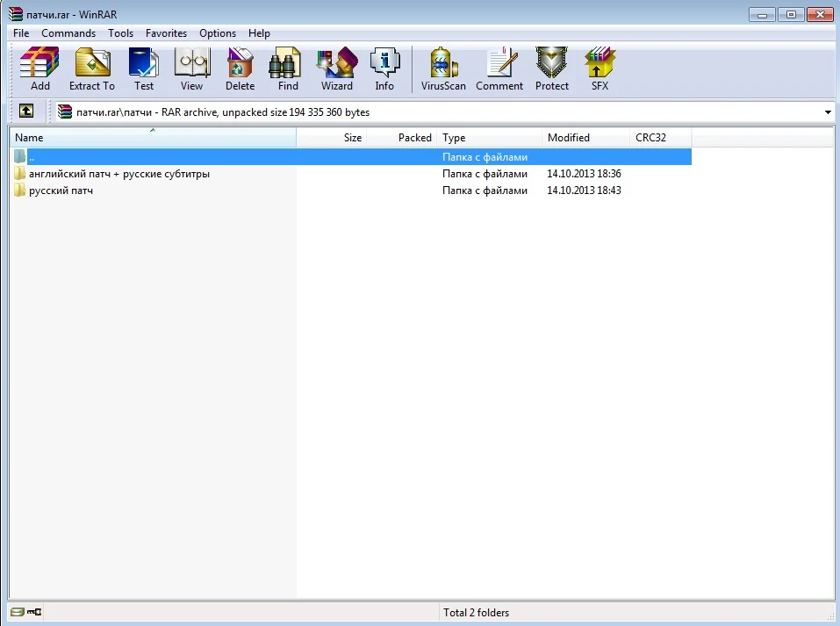Viewport: 840px width, 626px height.
Task: Select 'английский патч + русские субтитры' folder
Action: click(118, 174)
